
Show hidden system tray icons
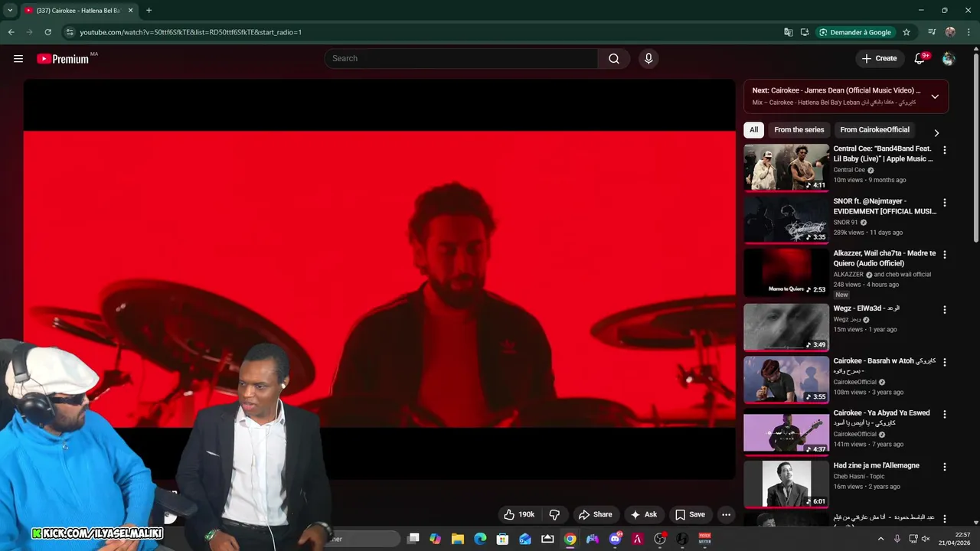[880, 539]
